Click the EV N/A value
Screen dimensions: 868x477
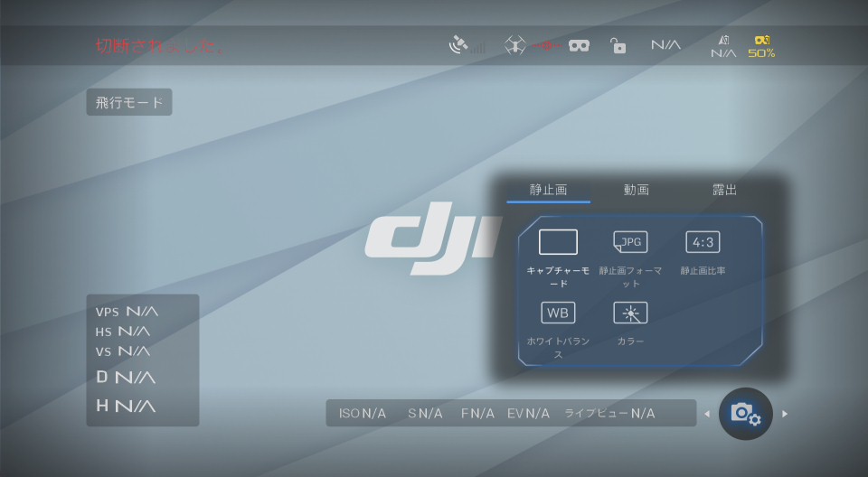coord(528,414)
